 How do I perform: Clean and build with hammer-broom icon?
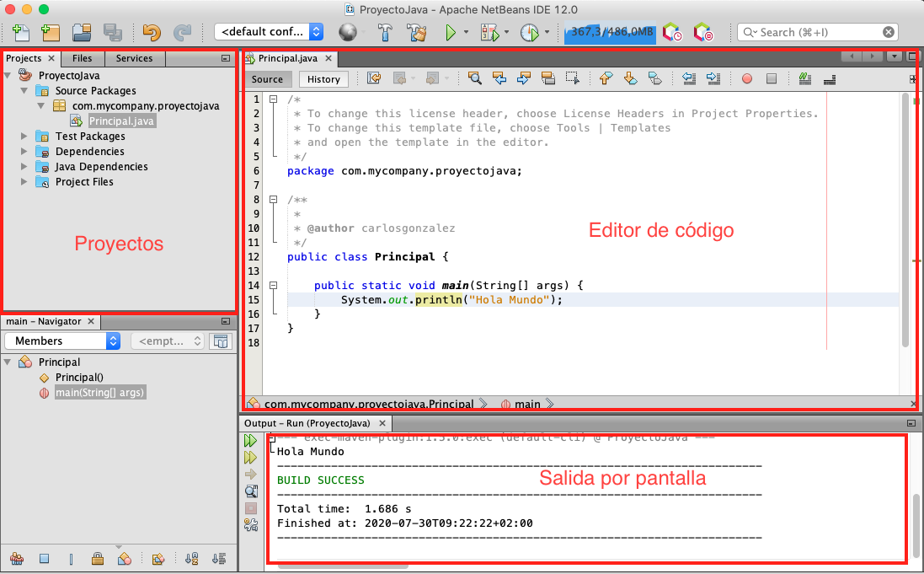[418, 32]
